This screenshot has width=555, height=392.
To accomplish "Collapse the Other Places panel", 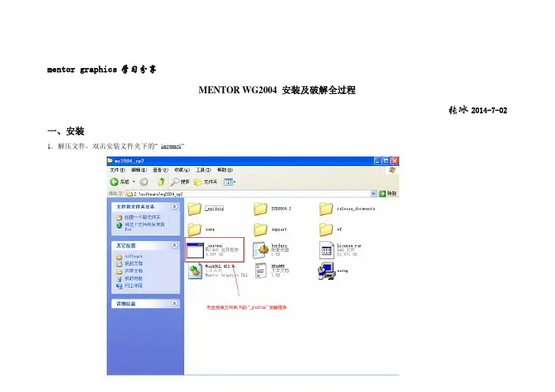I will (x=174, y=245).
